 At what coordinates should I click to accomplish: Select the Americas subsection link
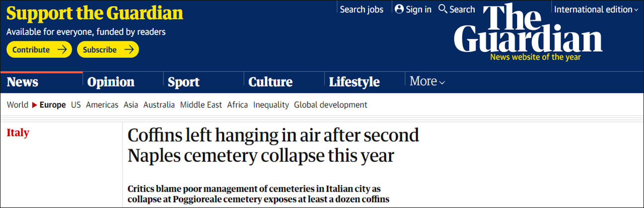[x=102, y=105]
